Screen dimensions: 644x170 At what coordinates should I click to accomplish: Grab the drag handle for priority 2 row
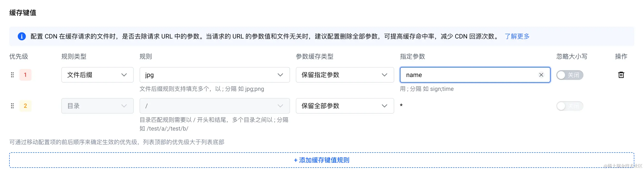[x=12, y=106]
